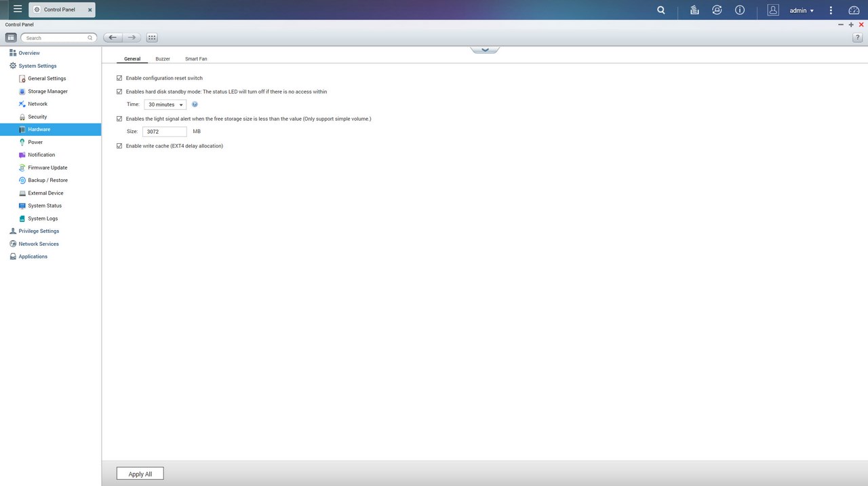
Task: Open Power settings in the sidebar
Action: click(35, 142)
